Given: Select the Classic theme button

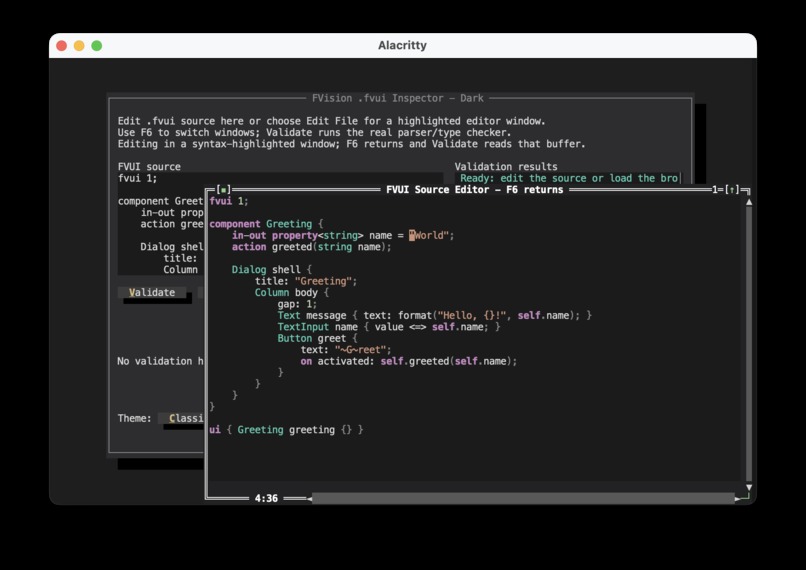Looking at the screenshot, I should 180,418.
